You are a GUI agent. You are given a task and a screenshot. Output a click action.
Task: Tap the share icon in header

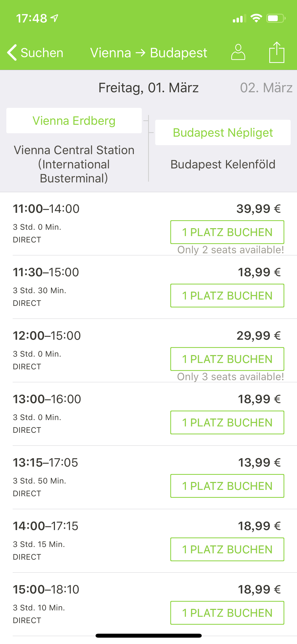pos(276,52)
